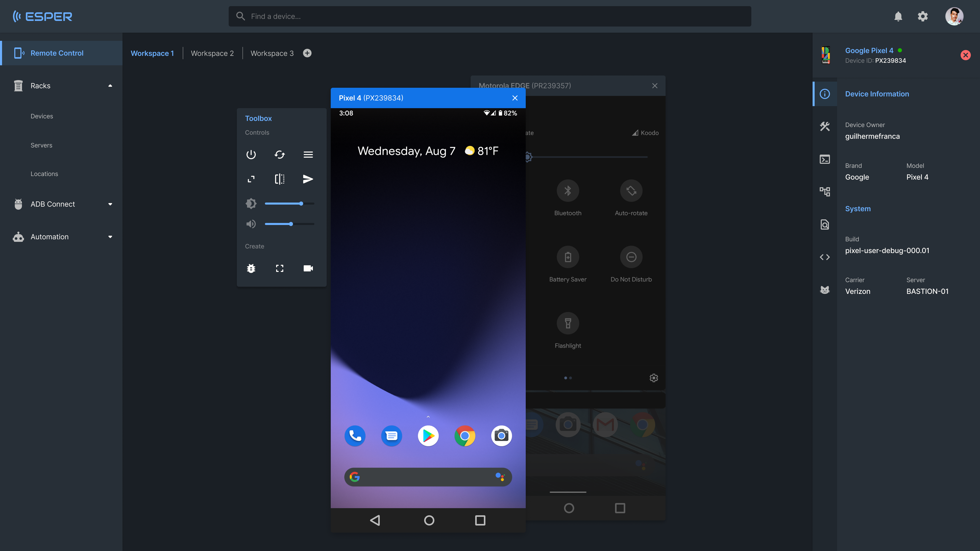Toggle Bluetooth tile on Motorola EDGE

pos(568,191)
